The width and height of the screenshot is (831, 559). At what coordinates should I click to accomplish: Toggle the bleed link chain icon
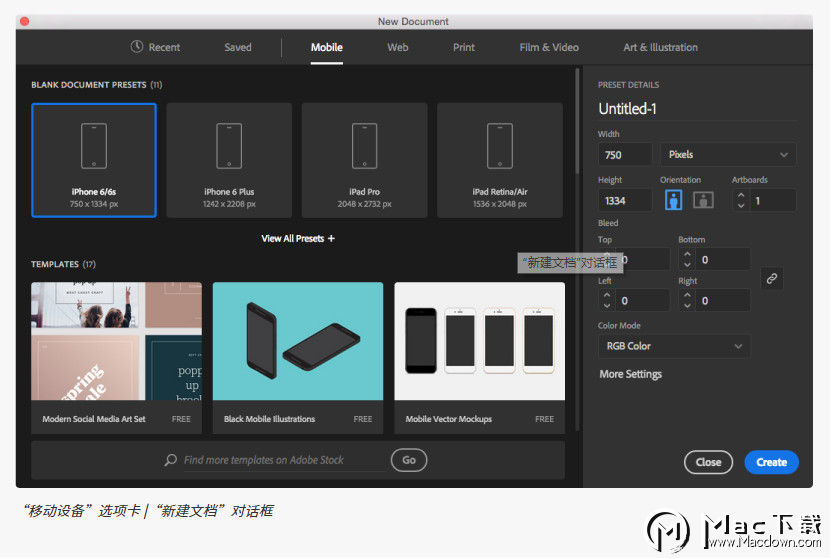[x=772, y=278]
